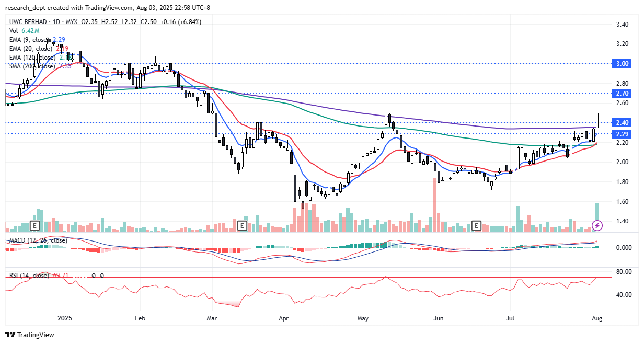Click the tall red volume bar near Jun
This screenshot has width=644, height=344.
pyautogui.click(x=434, y=205)
